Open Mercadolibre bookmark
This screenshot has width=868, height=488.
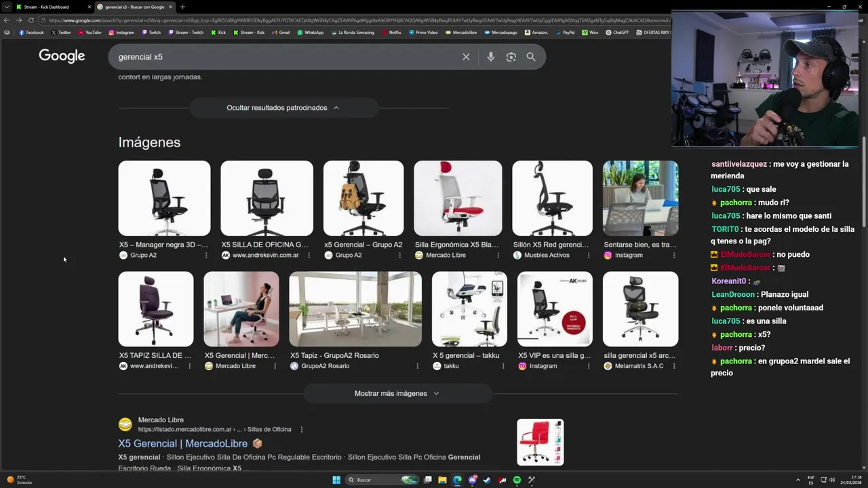click(461, 33)
